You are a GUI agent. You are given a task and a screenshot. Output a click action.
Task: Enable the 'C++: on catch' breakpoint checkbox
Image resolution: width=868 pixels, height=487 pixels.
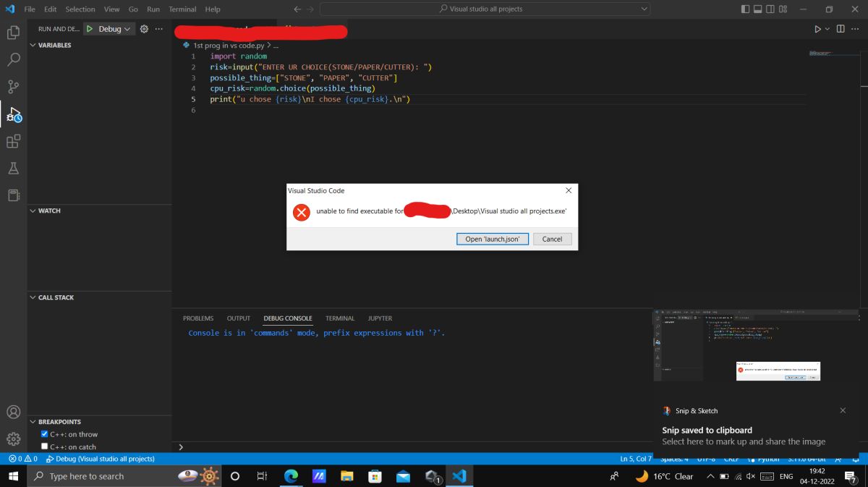point(45,446)
